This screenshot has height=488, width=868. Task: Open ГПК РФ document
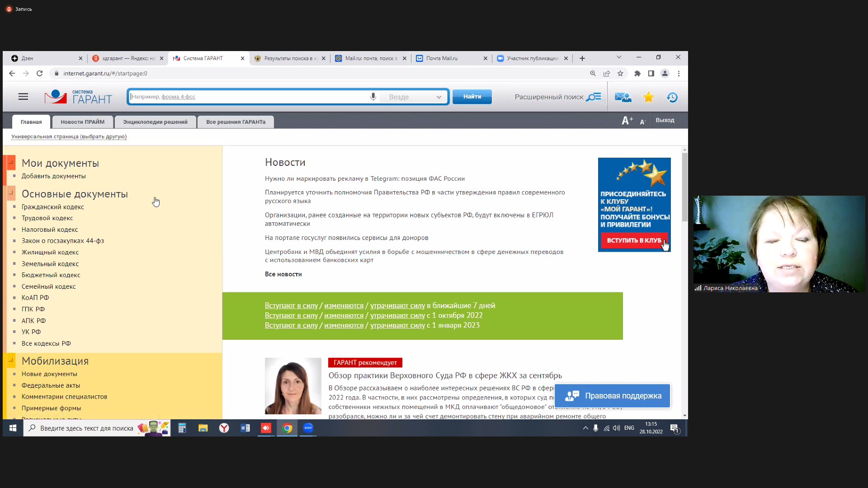coord(33,309)
